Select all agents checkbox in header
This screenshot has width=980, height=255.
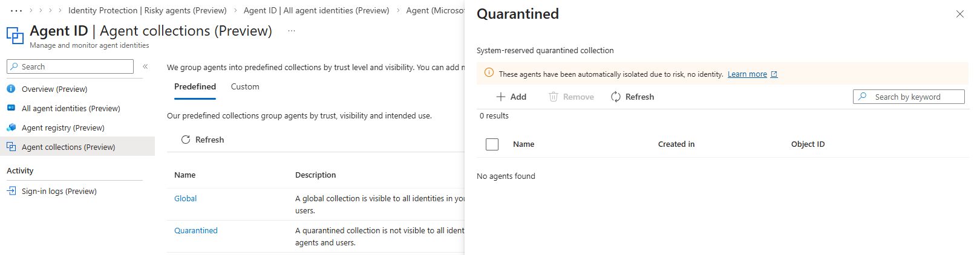point(492,144)
